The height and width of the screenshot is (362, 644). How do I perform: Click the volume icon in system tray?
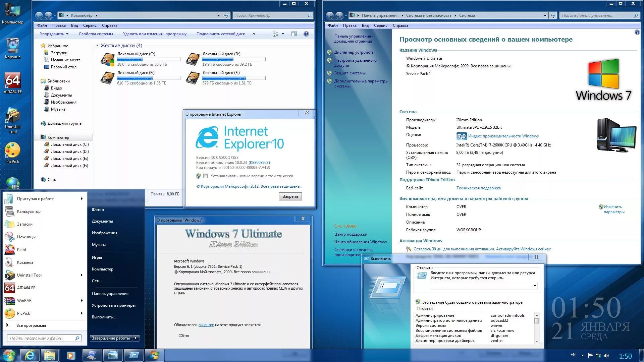pos(606,356)
